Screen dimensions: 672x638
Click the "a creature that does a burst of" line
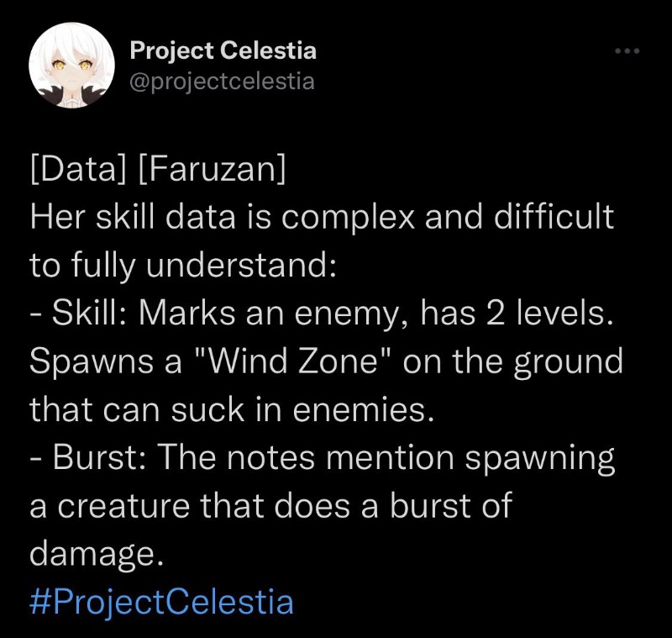coord(270,506)
